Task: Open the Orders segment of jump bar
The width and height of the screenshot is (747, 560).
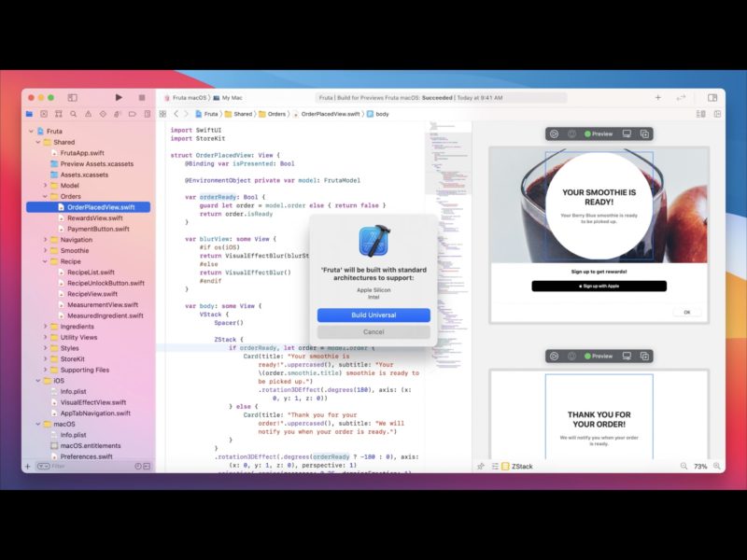Action: pos(273,114)
